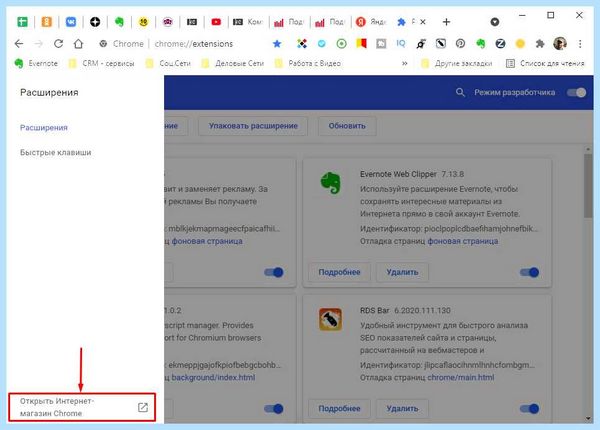Image resolution: width=600 pixels, height=430 pixels.
Task: Click the RDS Bar extension logo
Action: coord(331,319)
